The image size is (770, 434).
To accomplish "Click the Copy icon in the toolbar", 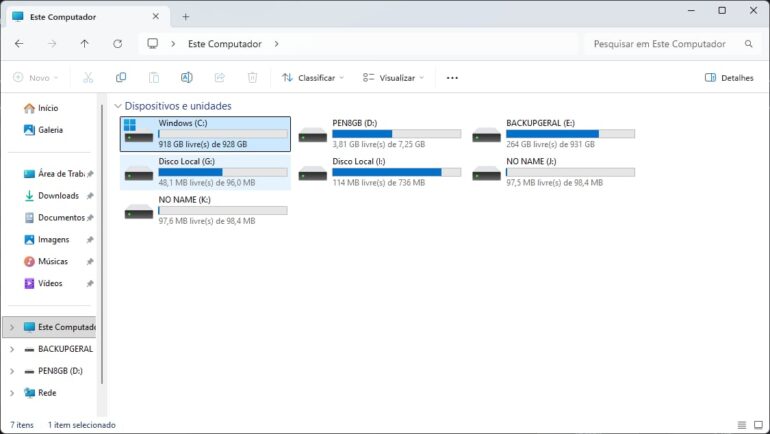I will point(121,78).
